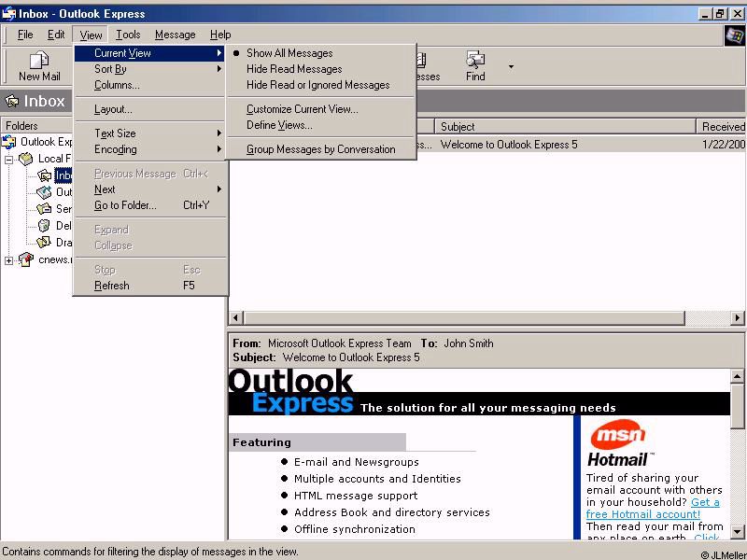
Task: Click message list scroll right arrow
Action: 738,317
